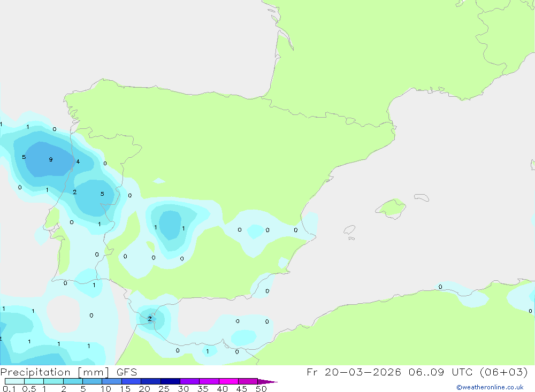The height and width of the screenshot is (392, 535).
Task: Click the '20' legend scale label
Action: 144,389
